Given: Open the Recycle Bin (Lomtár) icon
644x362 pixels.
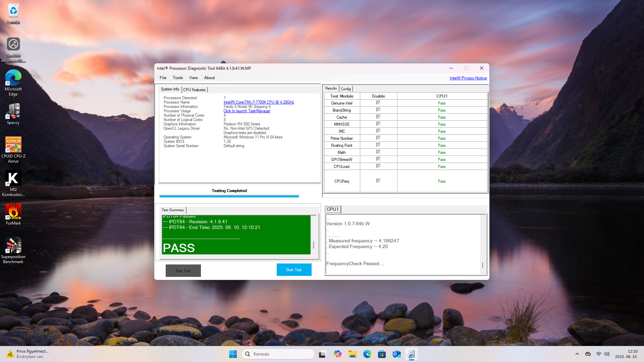Looking at the screenshot, I should click(x=13, y=13).
